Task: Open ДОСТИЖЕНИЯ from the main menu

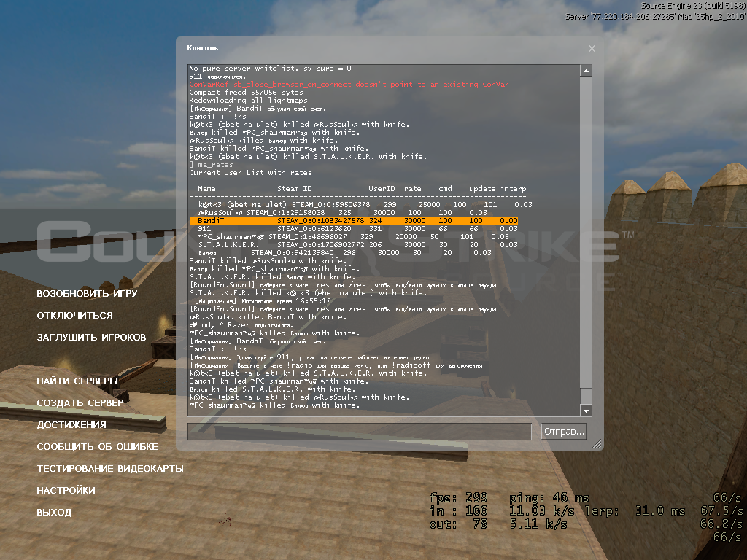Action: pos(71,425)
